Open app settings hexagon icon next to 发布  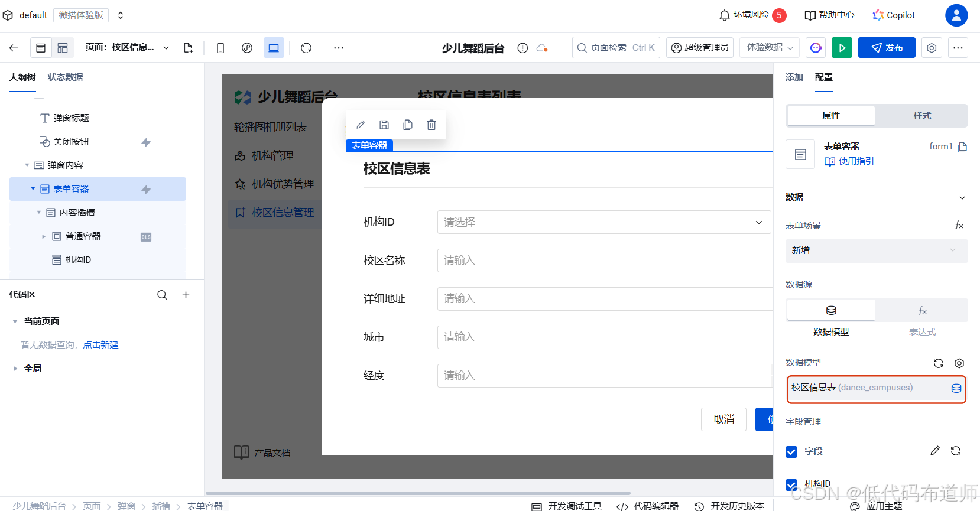[x=932, y=48]
